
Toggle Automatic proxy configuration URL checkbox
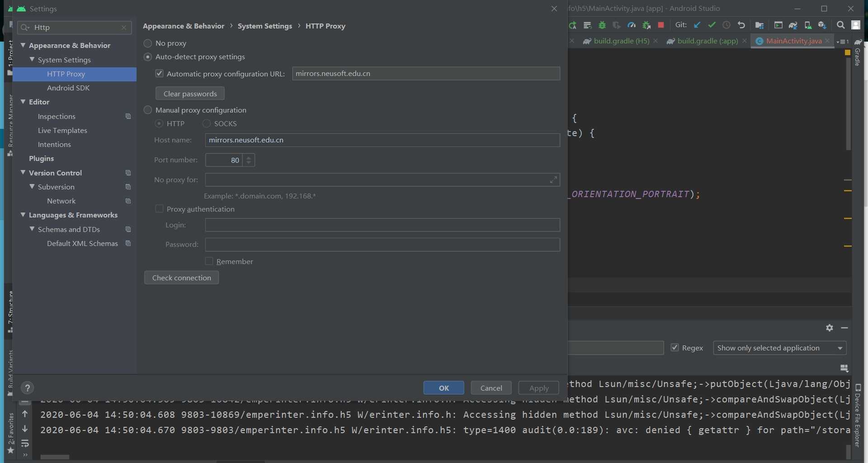point(159,73)
